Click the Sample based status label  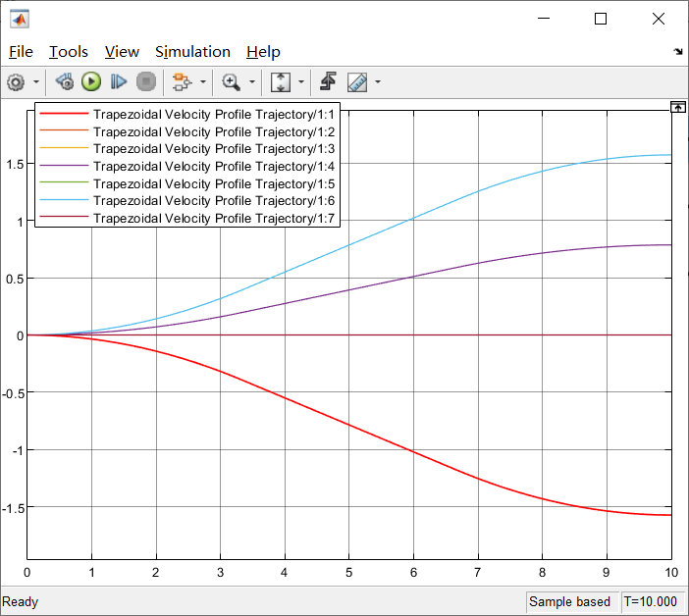point(569,601)
